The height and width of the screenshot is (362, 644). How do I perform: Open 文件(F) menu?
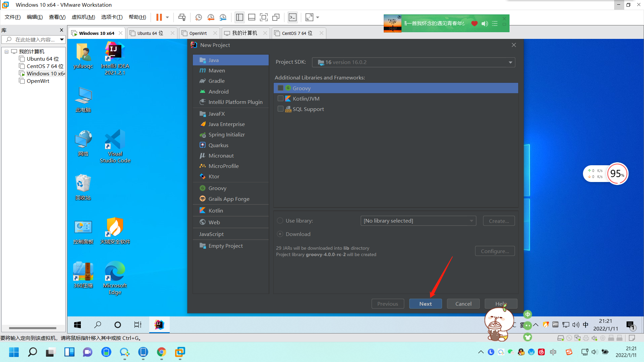coord(13,17)
